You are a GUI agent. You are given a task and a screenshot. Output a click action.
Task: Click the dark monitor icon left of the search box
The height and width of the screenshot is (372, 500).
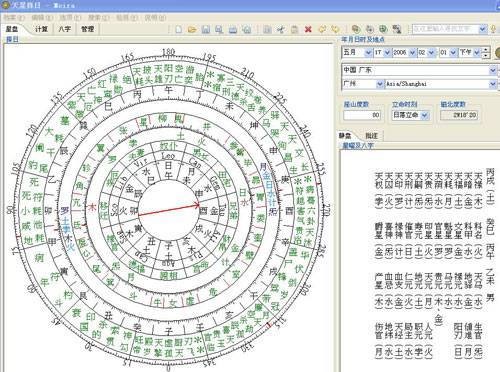[x=397, y=29]
